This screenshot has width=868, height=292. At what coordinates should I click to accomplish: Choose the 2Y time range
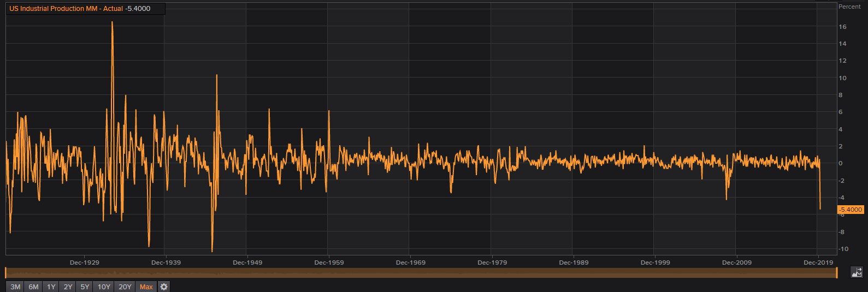pyautogui.click(x=68, y=287)
